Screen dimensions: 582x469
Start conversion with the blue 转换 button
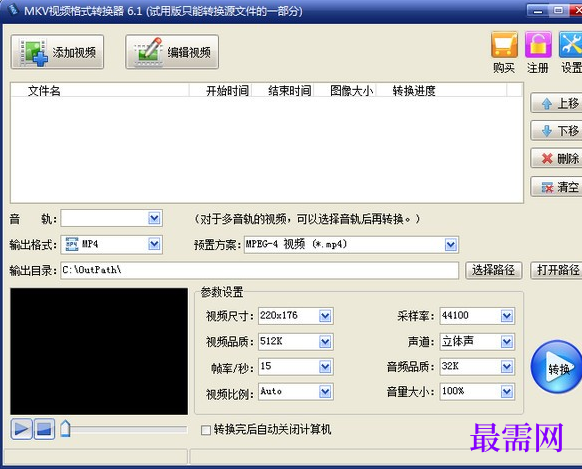[x=557, y=367]
